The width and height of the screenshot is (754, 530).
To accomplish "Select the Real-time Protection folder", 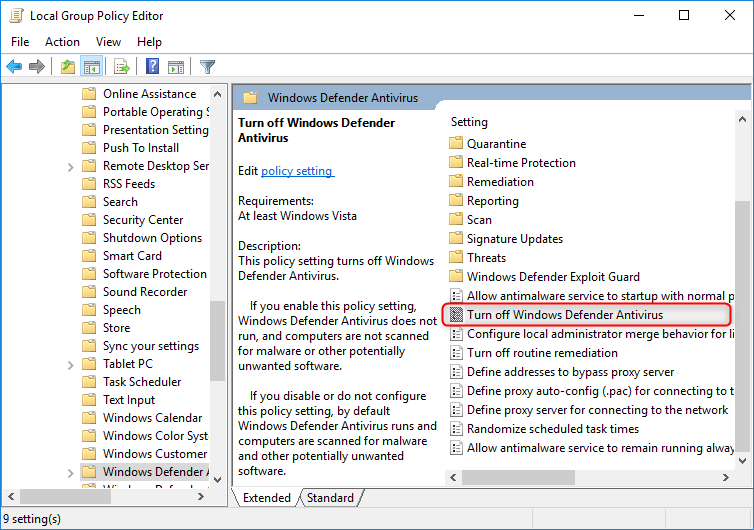I will tap(520, 163).
